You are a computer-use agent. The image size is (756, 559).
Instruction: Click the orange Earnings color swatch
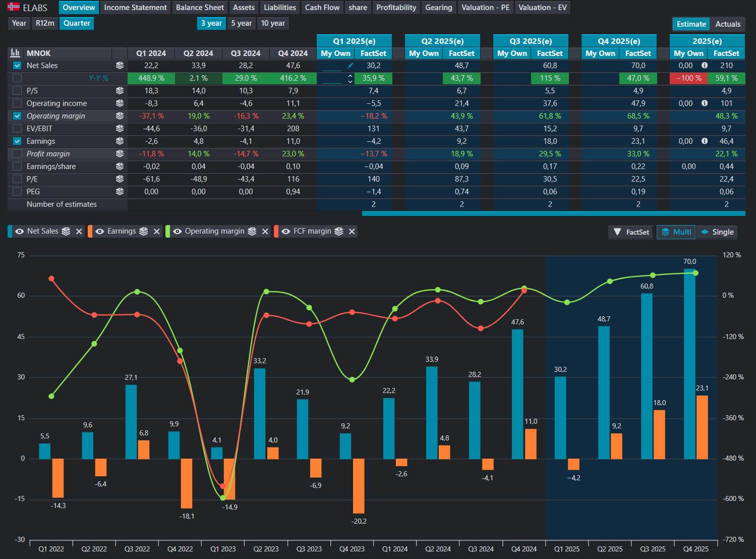point(90,231)
